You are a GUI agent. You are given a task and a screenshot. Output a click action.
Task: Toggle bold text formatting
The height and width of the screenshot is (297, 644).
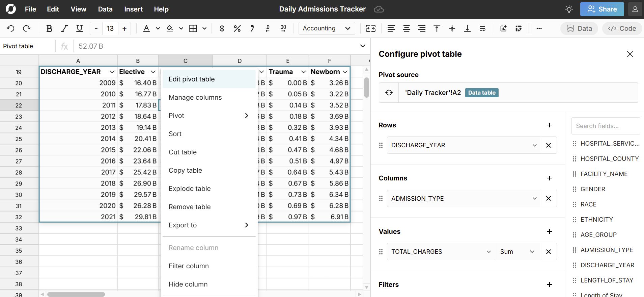49,28
